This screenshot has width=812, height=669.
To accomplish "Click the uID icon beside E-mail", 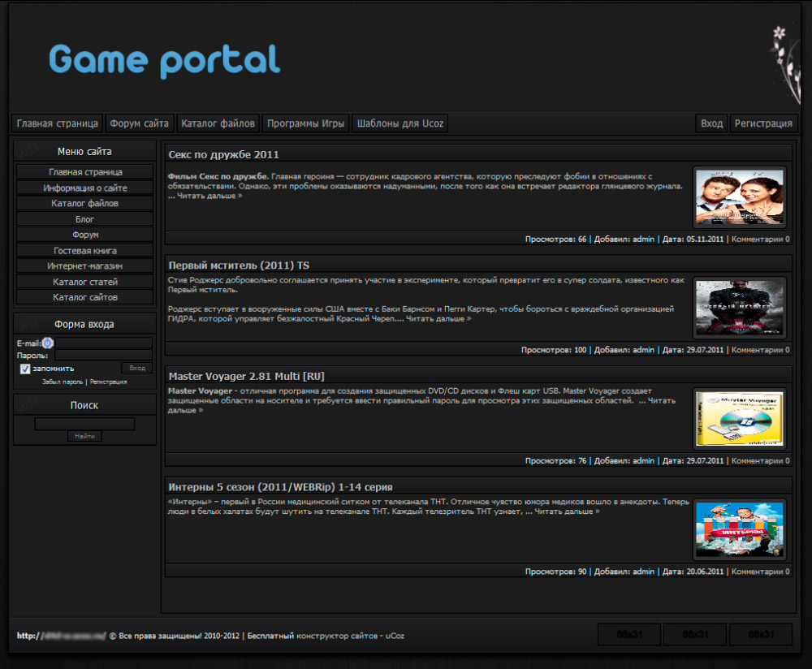I will [48, 343].
